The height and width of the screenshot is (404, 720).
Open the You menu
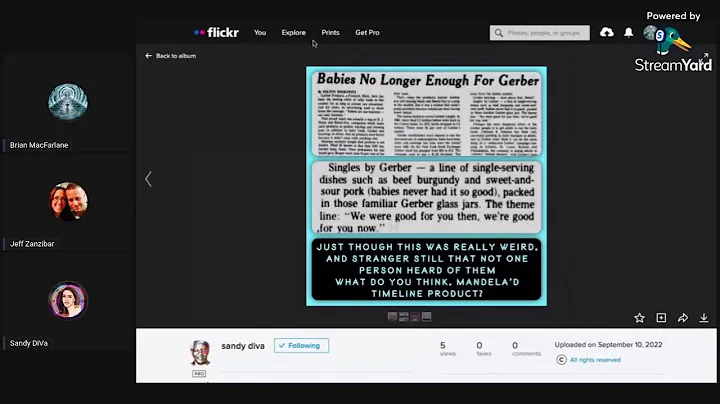click(260, 33)
